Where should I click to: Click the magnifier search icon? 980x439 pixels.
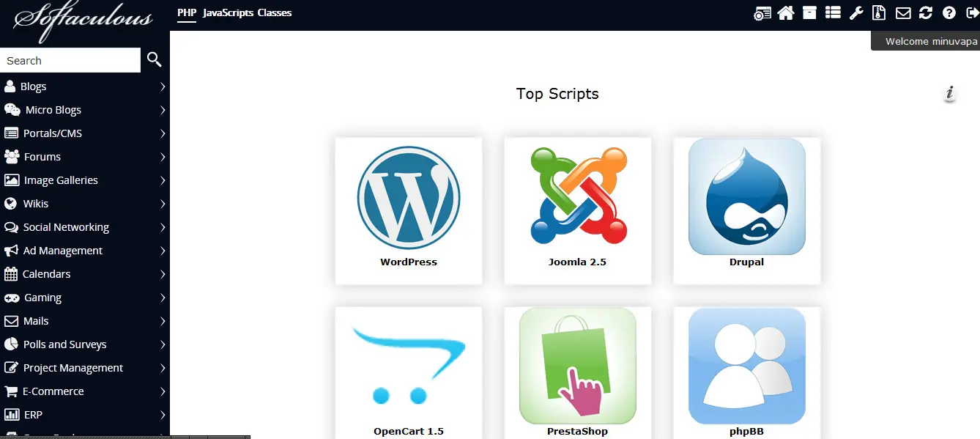[155, 59]
